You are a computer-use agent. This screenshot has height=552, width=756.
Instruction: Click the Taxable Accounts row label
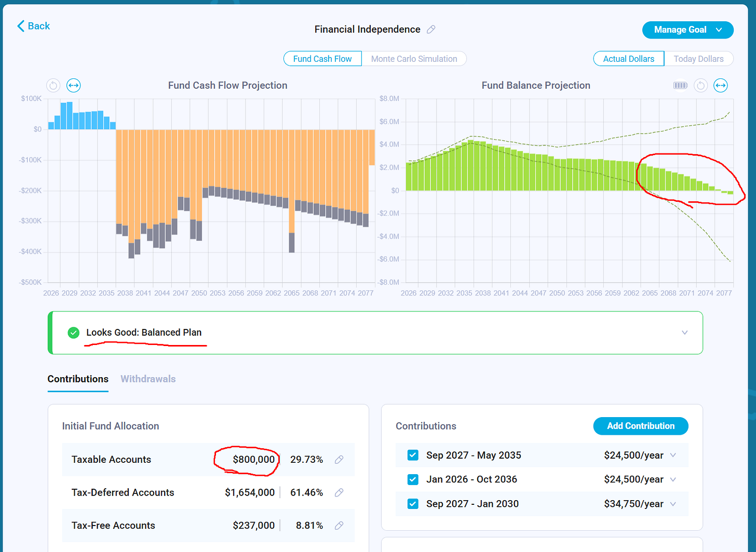coord(111,460)
